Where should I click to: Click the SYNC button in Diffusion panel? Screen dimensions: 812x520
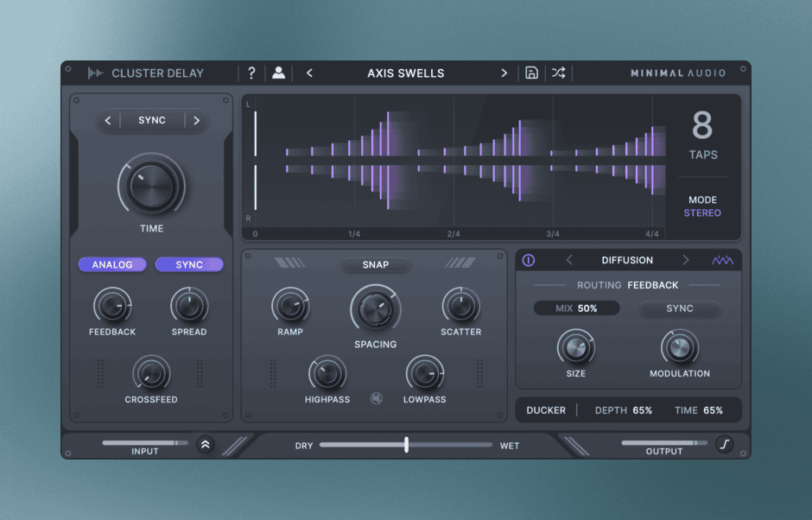pyautogui.click(x=679, y=308)
